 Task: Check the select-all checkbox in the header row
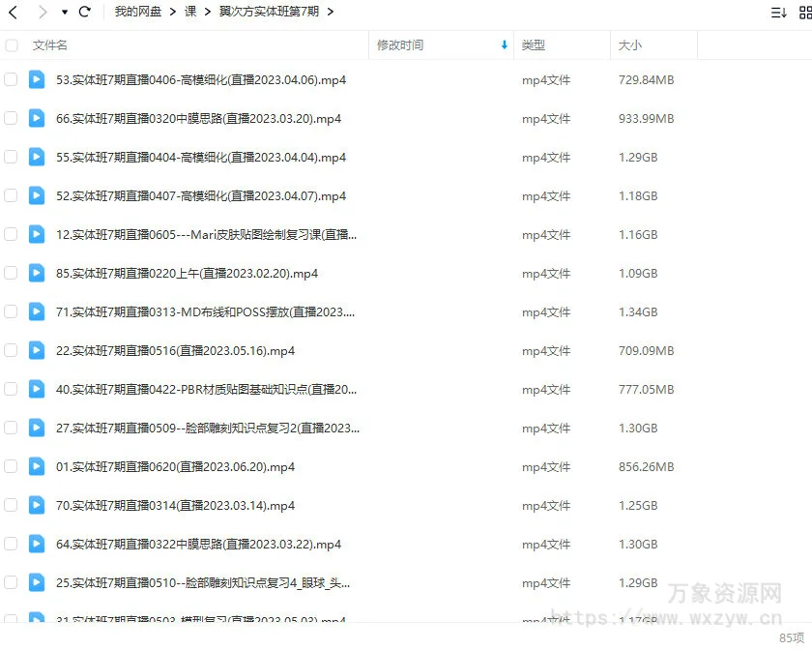click(12, 44)
